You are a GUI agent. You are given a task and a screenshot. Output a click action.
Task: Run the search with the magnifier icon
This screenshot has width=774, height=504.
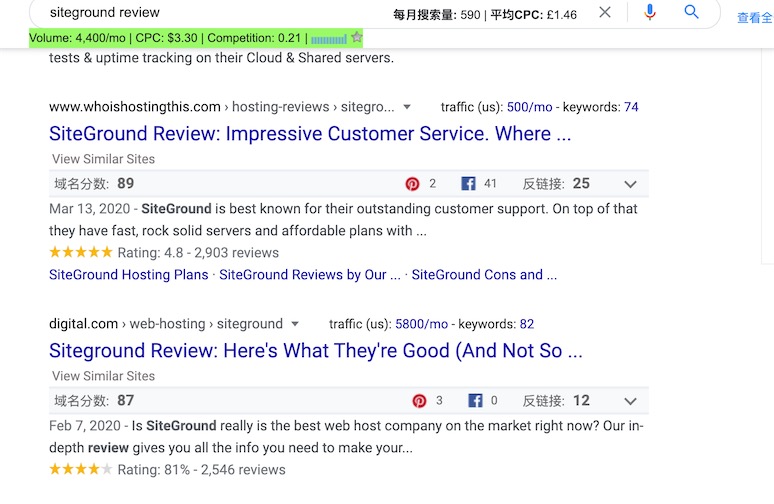[692, 12]
